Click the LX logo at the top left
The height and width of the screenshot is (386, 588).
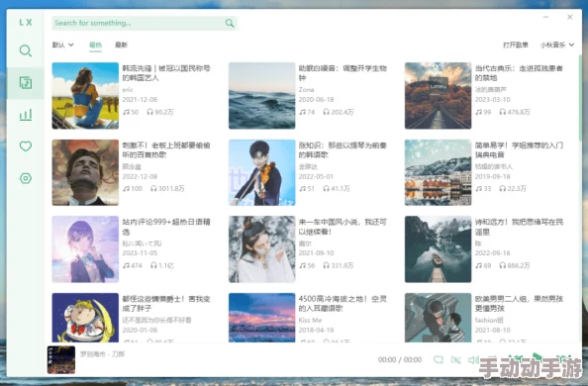(26, 23)
